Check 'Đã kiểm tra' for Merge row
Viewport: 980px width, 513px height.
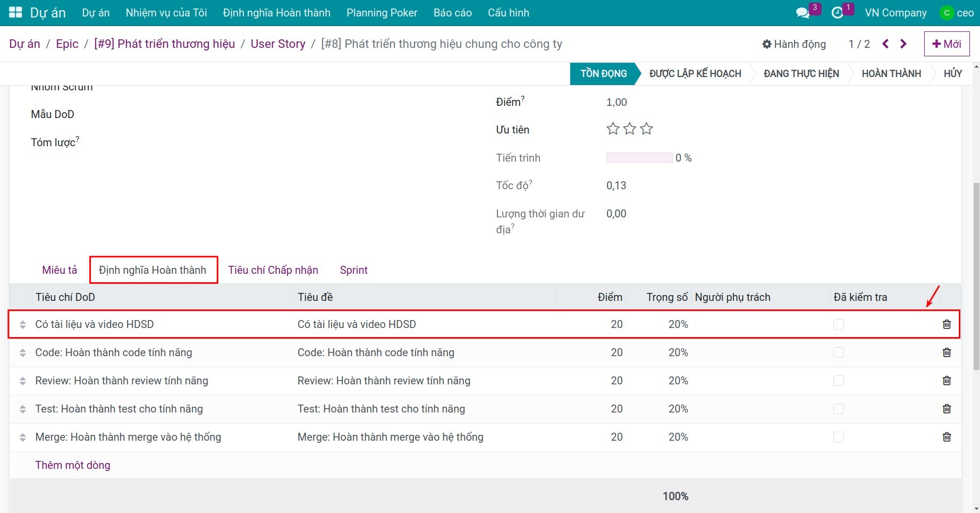pos(839,437)
